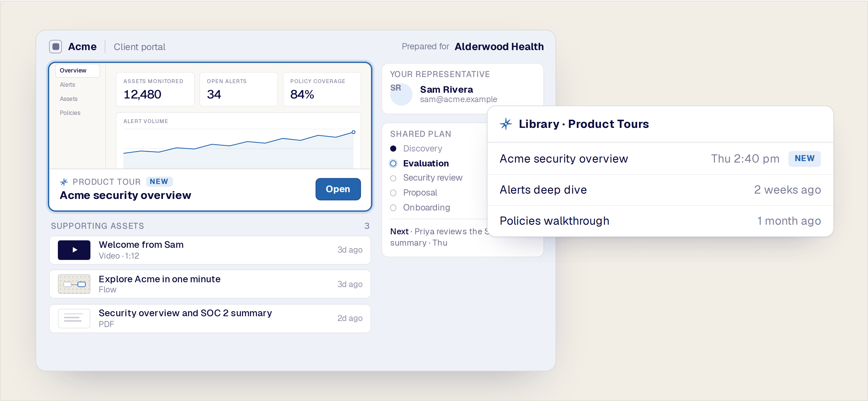Open Explore Acme in one minute
The width and height of the screenshot is (868, 401).
(x=210, y=284)
